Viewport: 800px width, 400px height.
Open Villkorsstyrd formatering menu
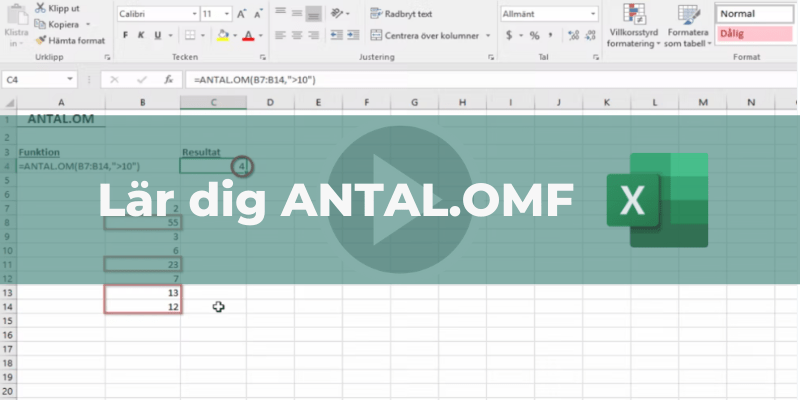point(632,28)
